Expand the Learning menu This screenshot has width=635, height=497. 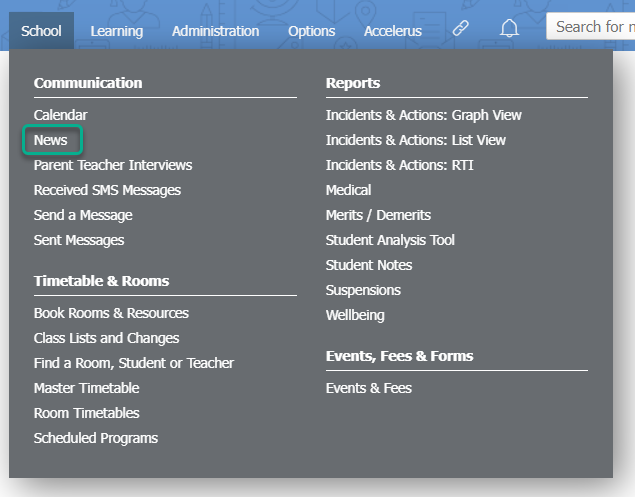click(116, 31)
